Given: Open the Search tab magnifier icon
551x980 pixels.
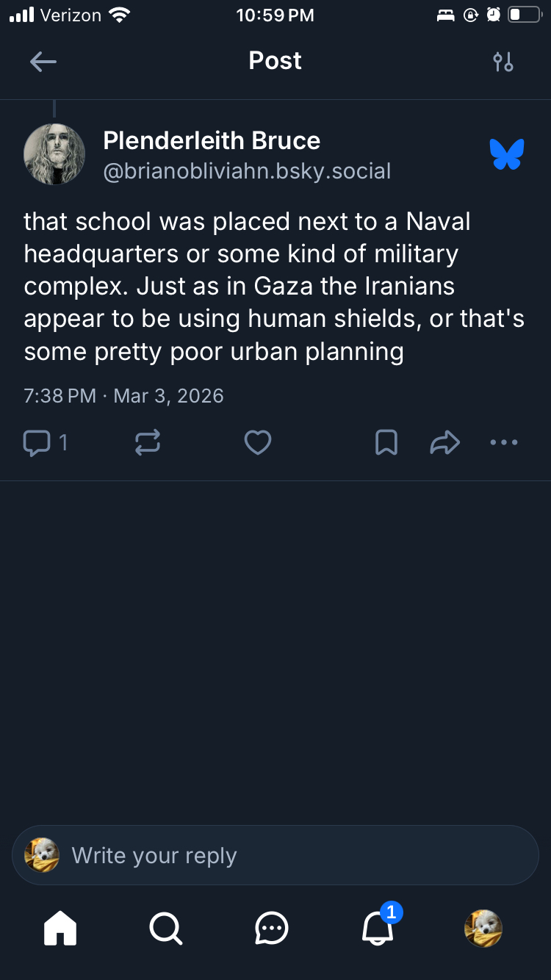Looking at the screenshot, I should point(166,929).
